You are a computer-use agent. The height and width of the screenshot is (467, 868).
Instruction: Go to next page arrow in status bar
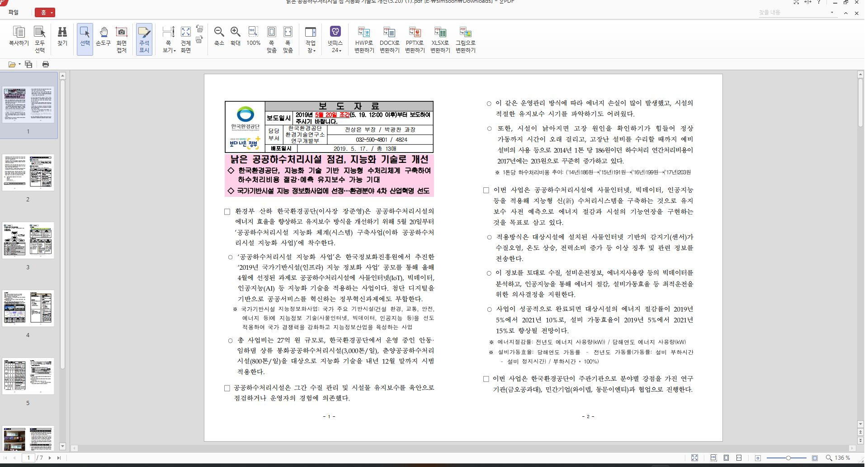click(50, 458)
